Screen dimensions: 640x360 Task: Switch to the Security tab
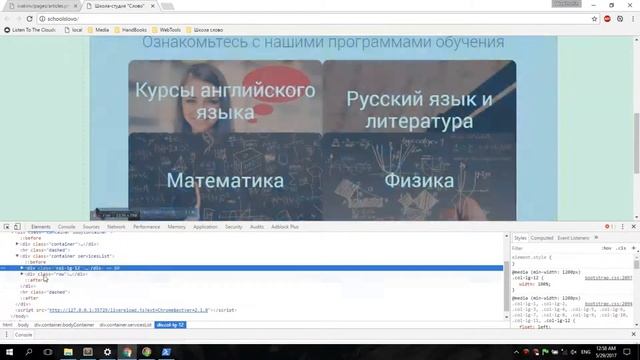click(233, 227)
